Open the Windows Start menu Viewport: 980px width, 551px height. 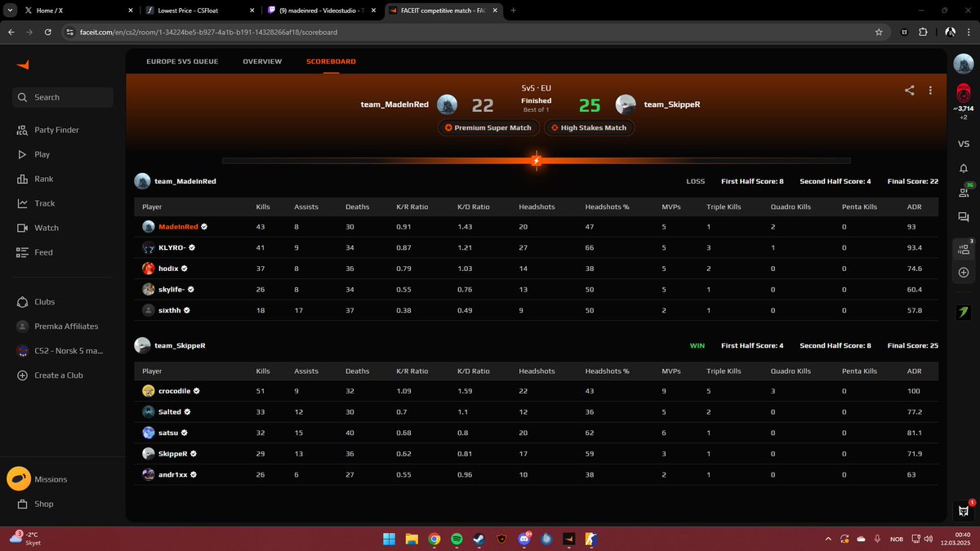point(388,539)
